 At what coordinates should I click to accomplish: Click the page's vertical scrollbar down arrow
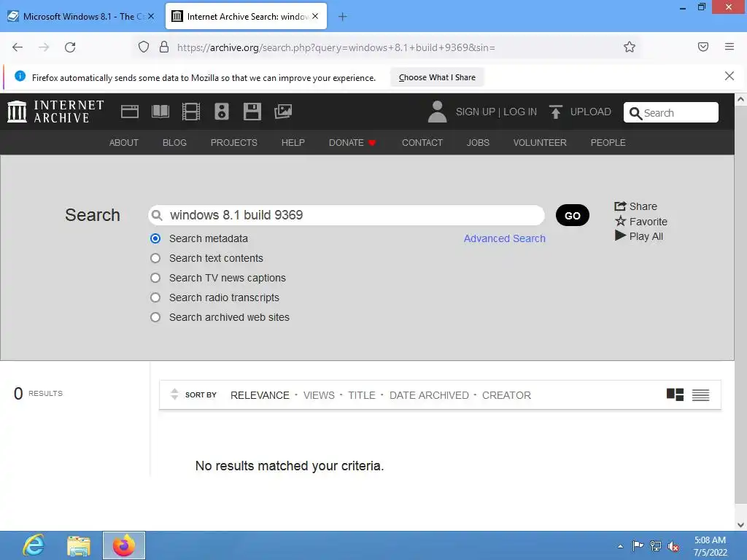pos(740,525)
